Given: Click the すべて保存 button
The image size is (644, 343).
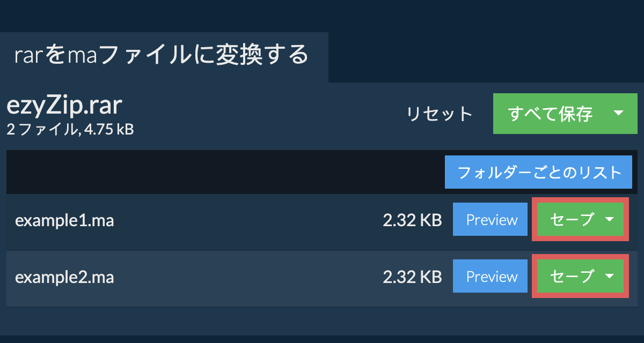Looking at the screenshot, I should (x=550, y=114).
